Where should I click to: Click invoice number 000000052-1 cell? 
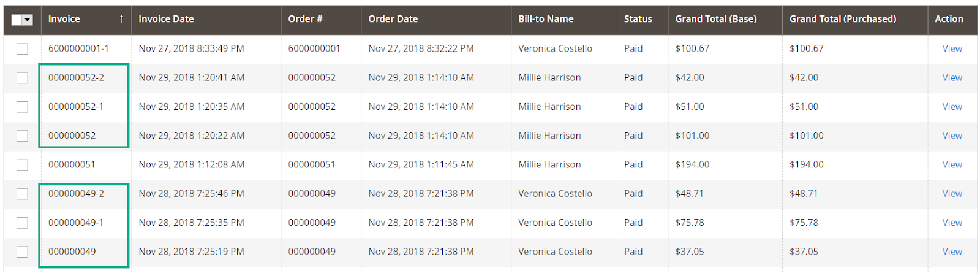pos(76,106)
